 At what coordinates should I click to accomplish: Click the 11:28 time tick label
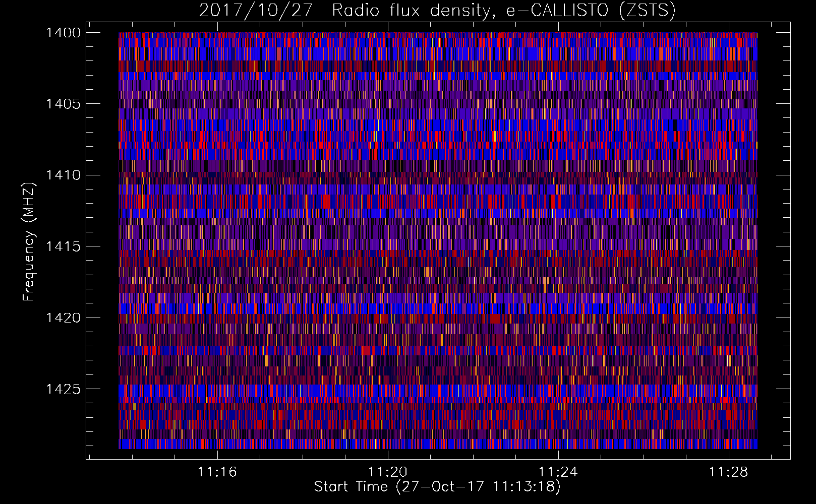[729, 472]
